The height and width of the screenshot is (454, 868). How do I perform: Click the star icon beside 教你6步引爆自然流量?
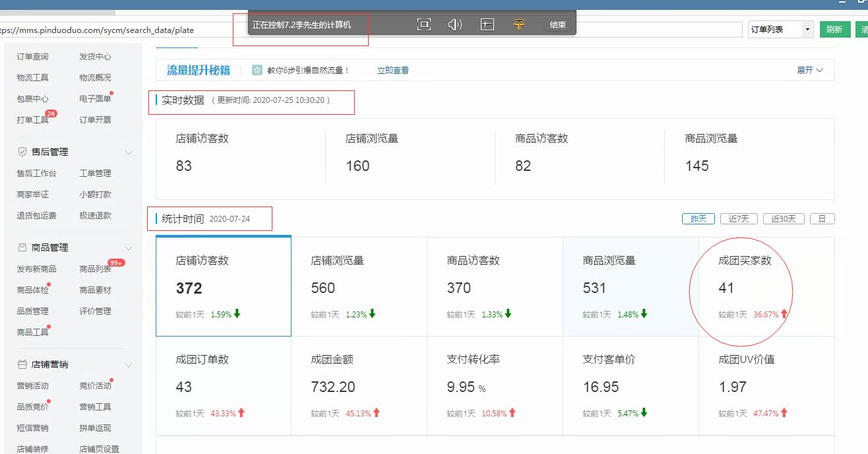click(x=257, y=70)
